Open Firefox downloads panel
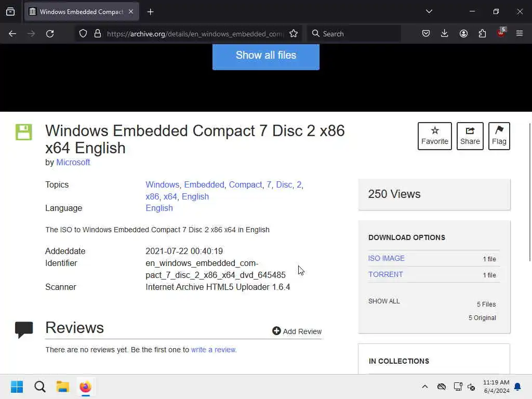This screenshot has height=399, width=532. point(445,33)
